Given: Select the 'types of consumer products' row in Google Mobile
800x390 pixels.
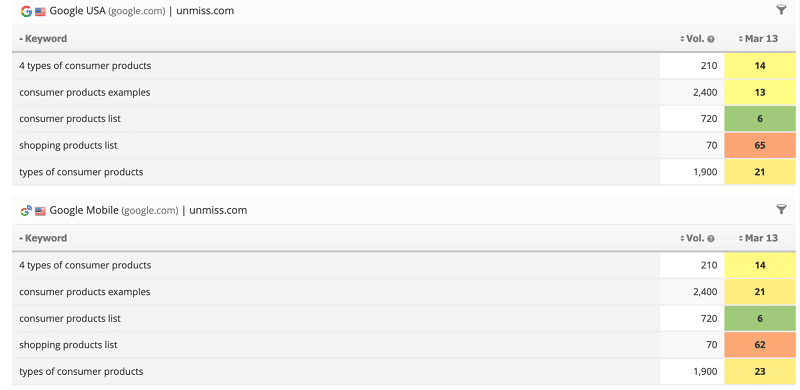Looking at the screenshot, I should 404,372.
